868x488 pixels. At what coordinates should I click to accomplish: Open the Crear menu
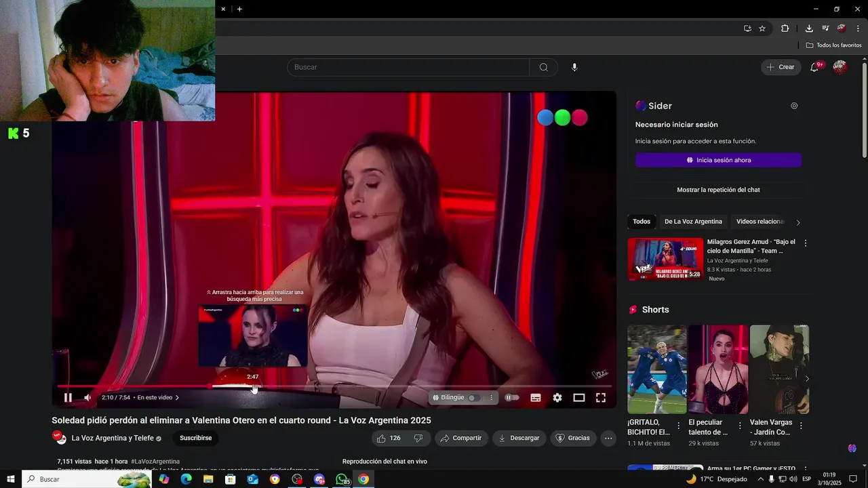781,67
